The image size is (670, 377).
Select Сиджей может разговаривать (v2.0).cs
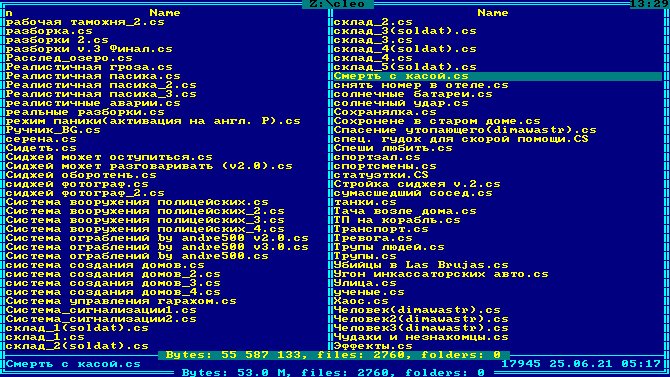tap(149, 166)
